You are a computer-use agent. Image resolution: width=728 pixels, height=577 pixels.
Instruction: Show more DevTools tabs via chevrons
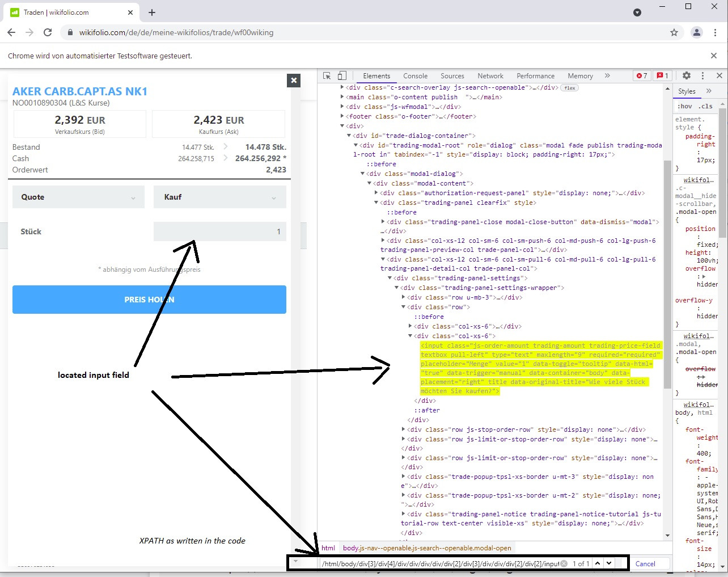(607, 75)
